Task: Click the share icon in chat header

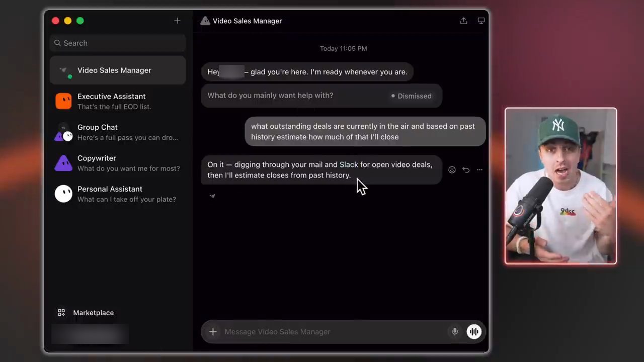Action: click(463, 21)
